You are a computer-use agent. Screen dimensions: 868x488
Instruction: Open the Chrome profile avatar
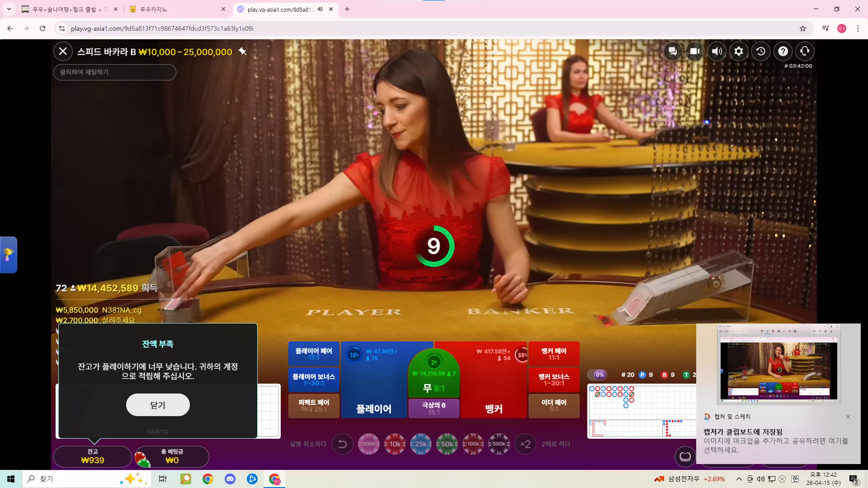[x=842, y=28]
